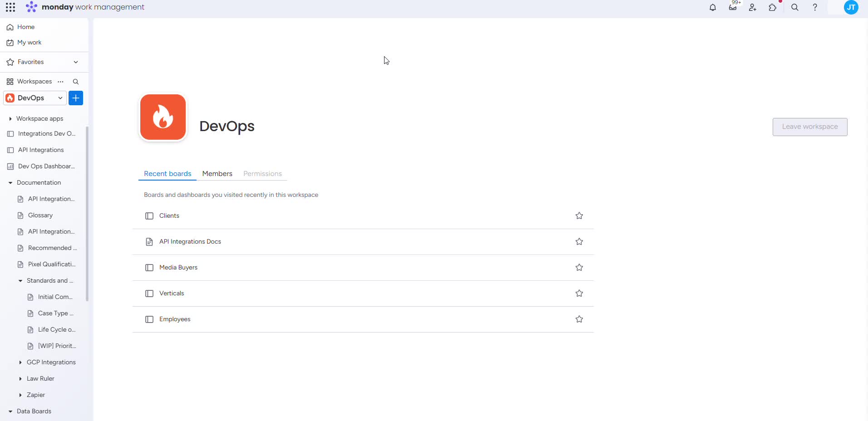
Task: Open the notifications bell icon
Action: coord(713,7)
